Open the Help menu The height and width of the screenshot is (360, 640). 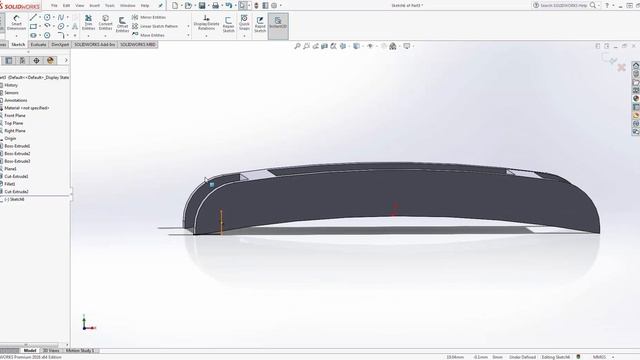tap(145, 6)
